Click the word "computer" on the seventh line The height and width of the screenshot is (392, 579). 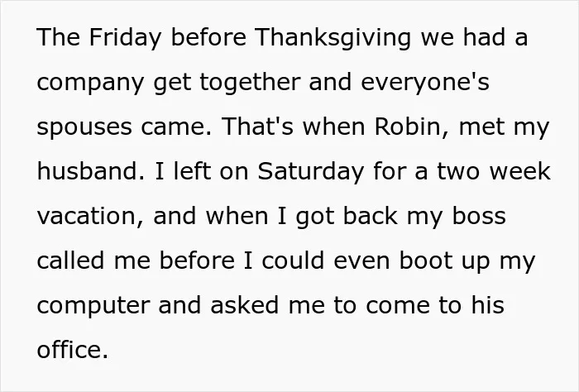point(93,306)
